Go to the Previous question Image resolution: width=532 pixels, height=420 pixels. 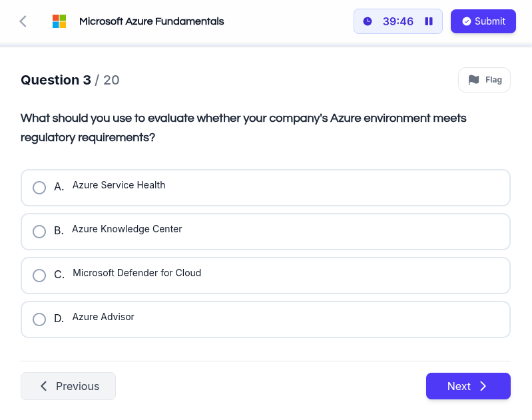[68, 386]
